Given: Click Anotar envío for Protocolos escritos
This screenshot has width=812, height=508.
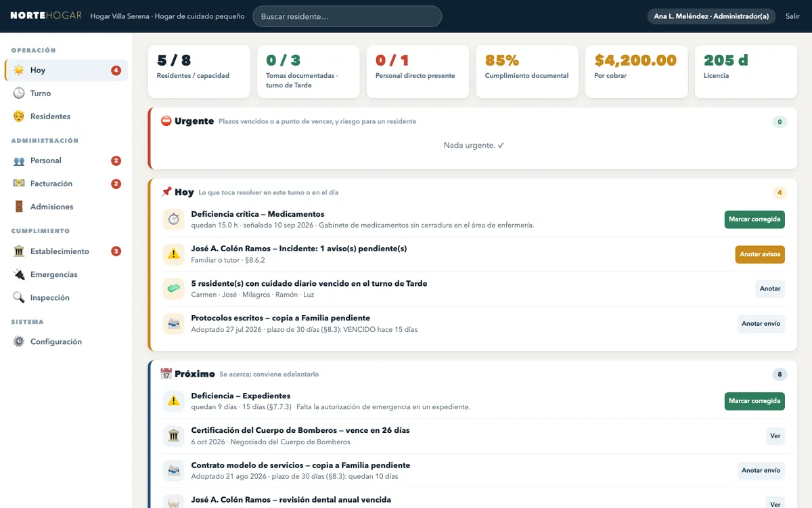Looking at the screenshot, I should [x=761, y=324].
